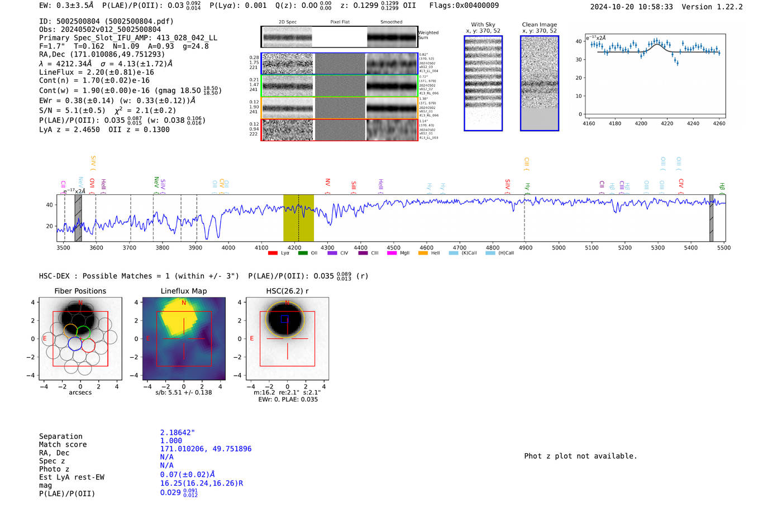The height and width of the screenshot is (532, 782).
Task: Click the red CIV label near 5370
Action: [x=681, y=183]
